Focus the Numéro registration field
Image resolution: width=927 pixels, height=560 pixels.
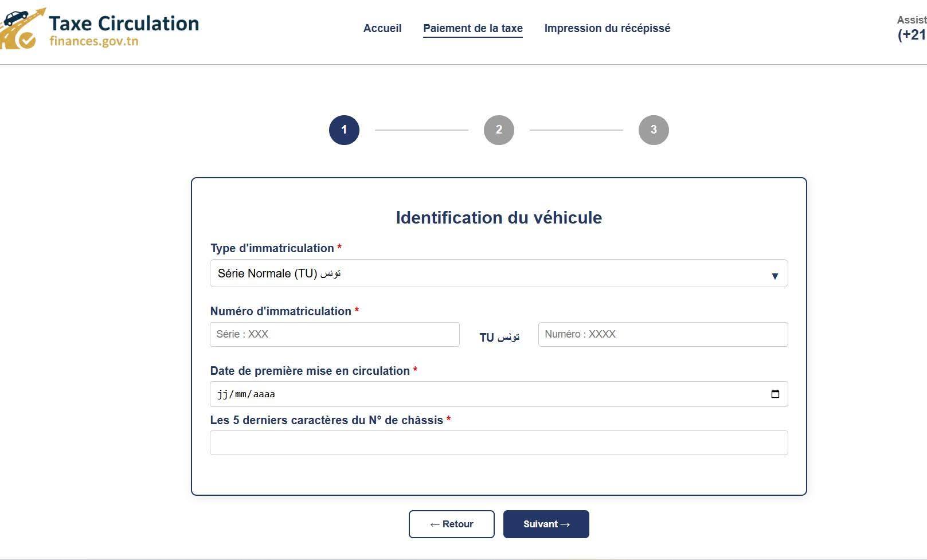click(663, 334)
